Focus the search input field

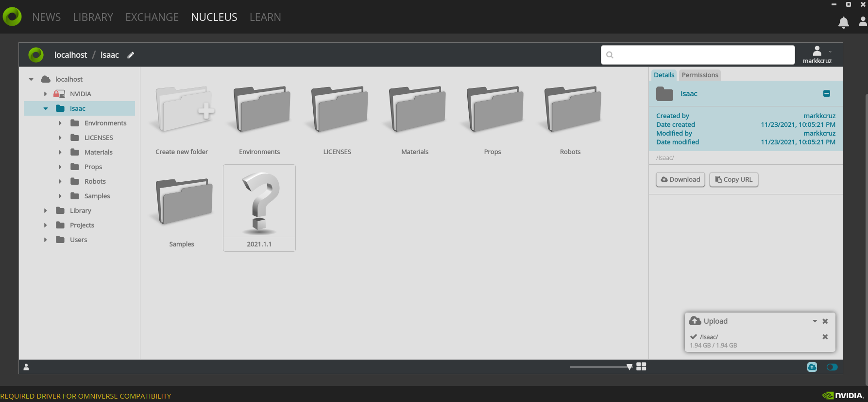click(x=698, y=55)
